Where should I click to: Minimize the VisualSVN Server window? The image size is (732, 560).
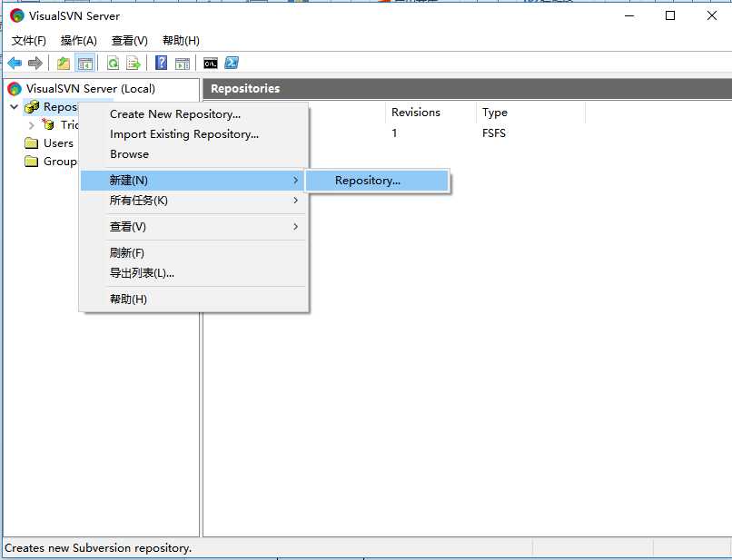coord(629,15)
